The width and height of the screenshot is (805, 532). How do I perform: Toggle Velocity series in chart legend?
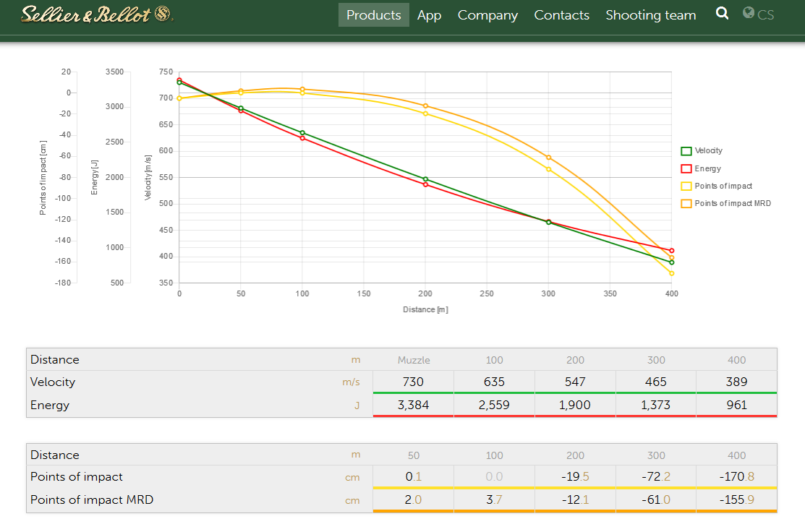[x=708, y=151]
